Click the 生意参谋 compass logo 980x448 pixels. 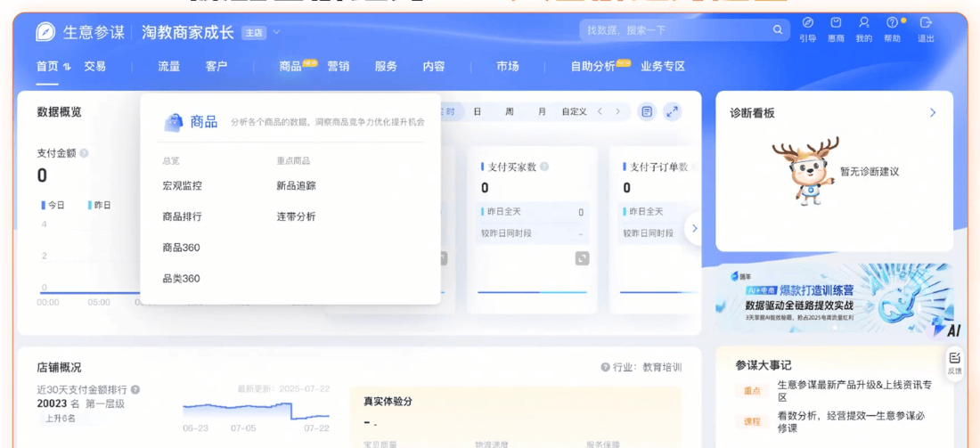pyautogui.click(x=45, y=32)
